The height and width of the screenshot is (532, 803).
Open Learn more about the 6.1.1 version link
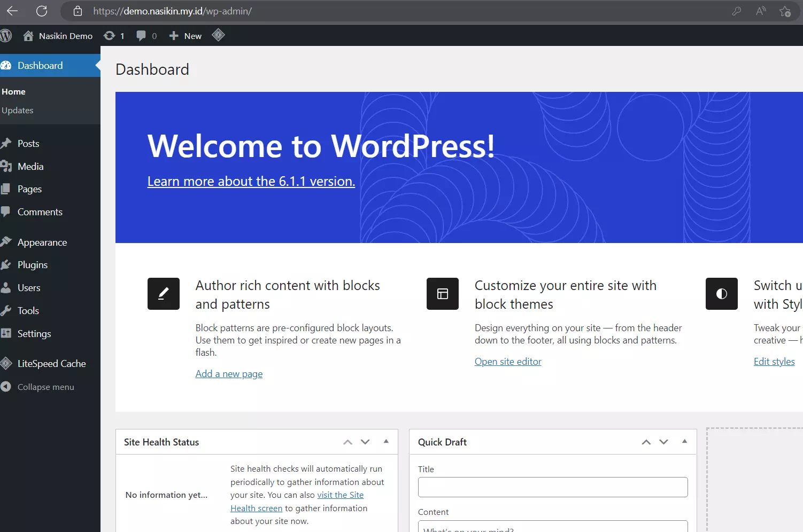pyautogui.click(x=251, y=181)
